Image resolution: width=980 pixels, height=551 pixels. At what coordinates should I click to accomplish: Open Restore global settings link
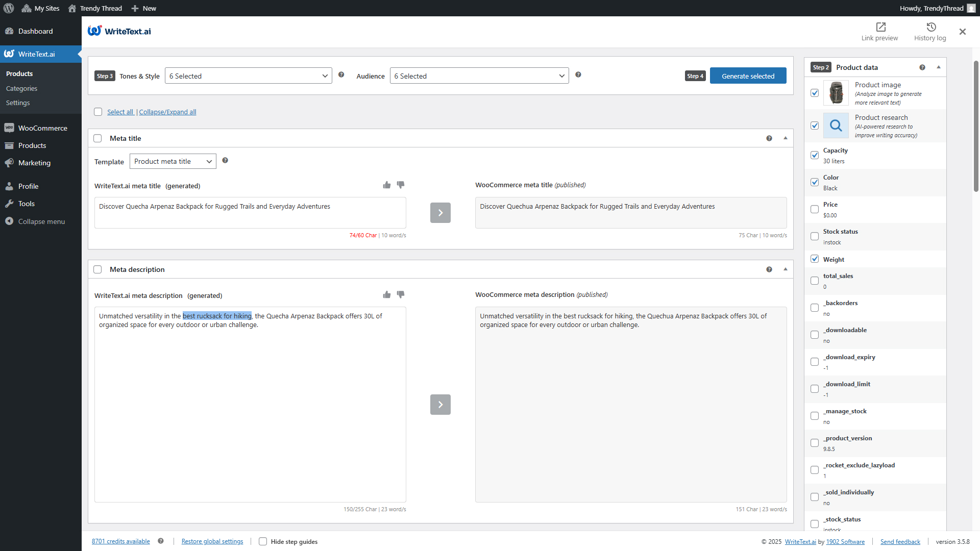pos(212,541)
